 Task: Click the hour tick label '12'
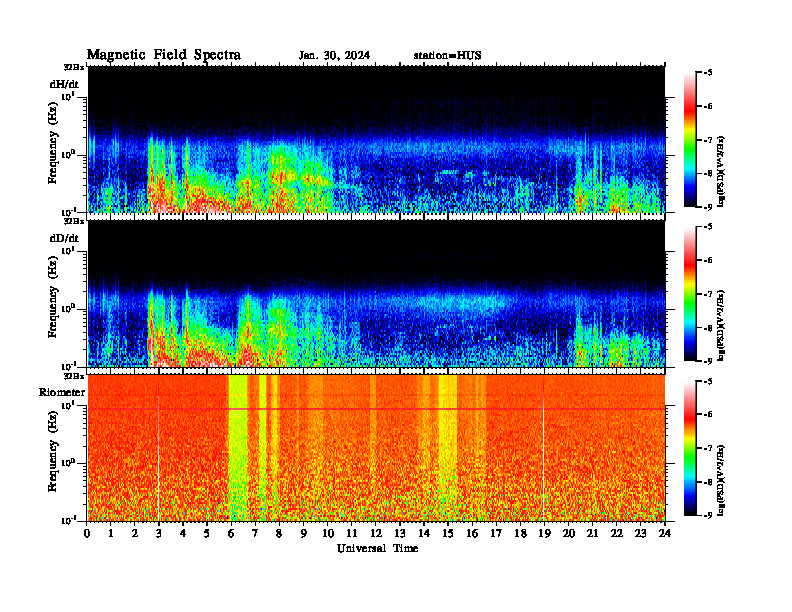[x=376, y=534]
